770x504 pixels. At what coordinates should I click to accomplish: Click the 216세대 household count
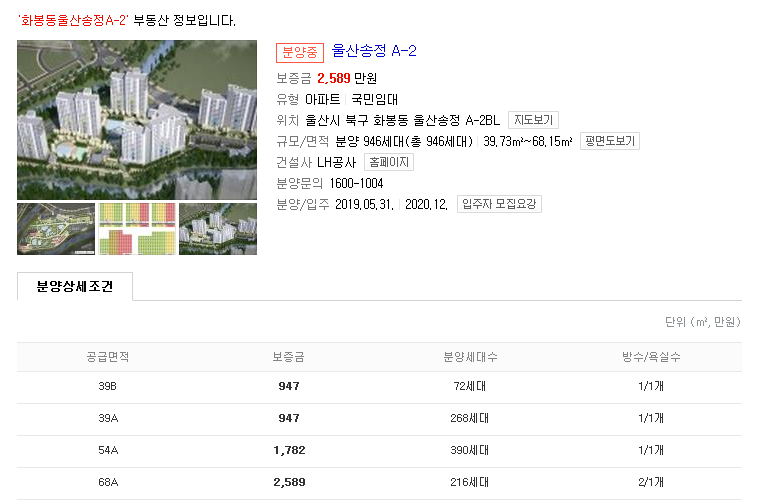point(469,482)
